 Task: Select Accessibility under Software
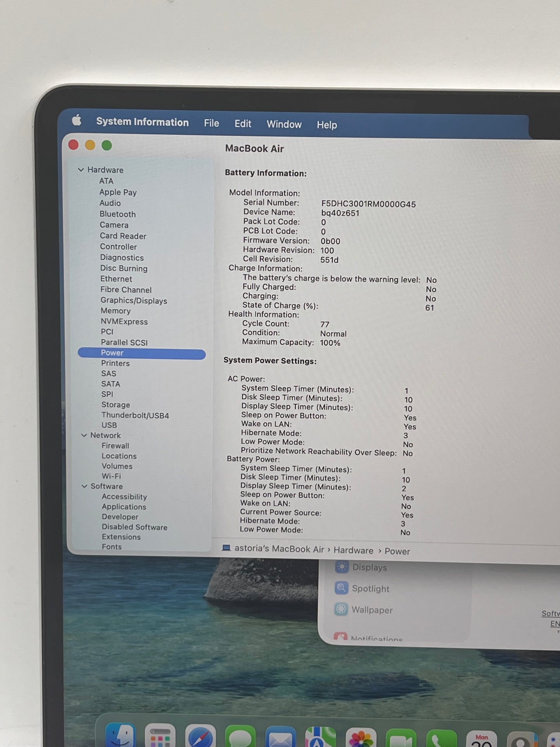124,497
